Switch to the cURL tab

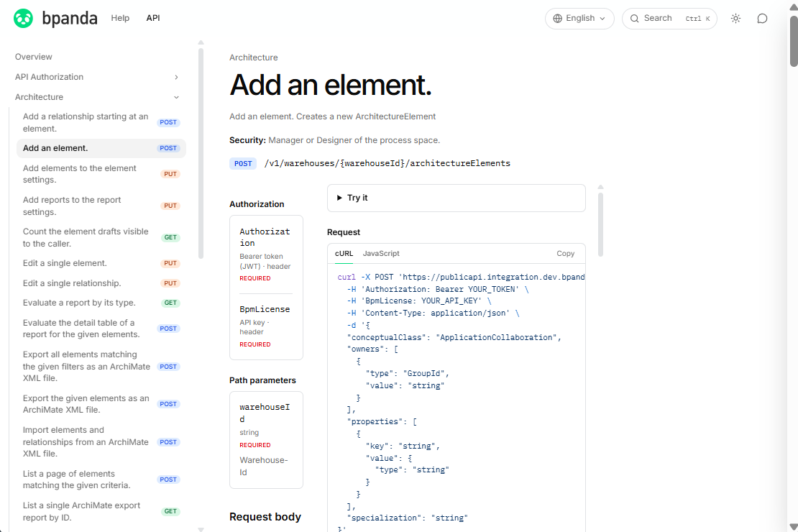click(x=344, y=254)
